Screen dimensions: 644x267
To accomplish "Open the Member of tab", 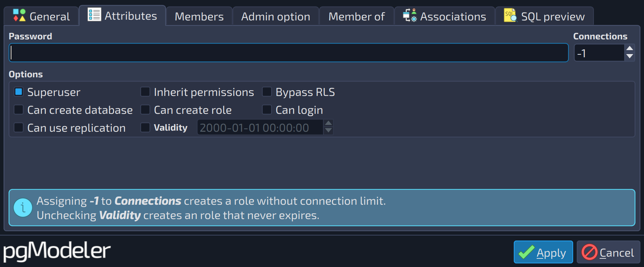I will click(356, 16).
